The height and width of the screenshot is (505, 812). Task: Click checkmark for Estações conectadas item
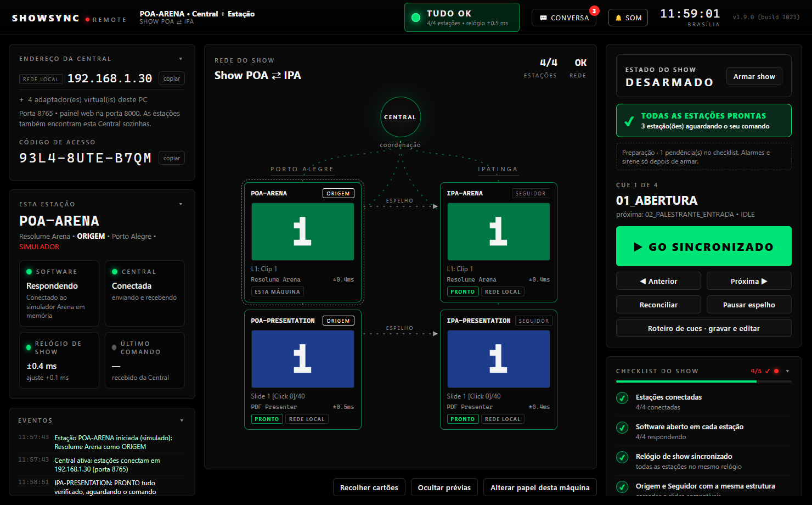click(622, 398)
